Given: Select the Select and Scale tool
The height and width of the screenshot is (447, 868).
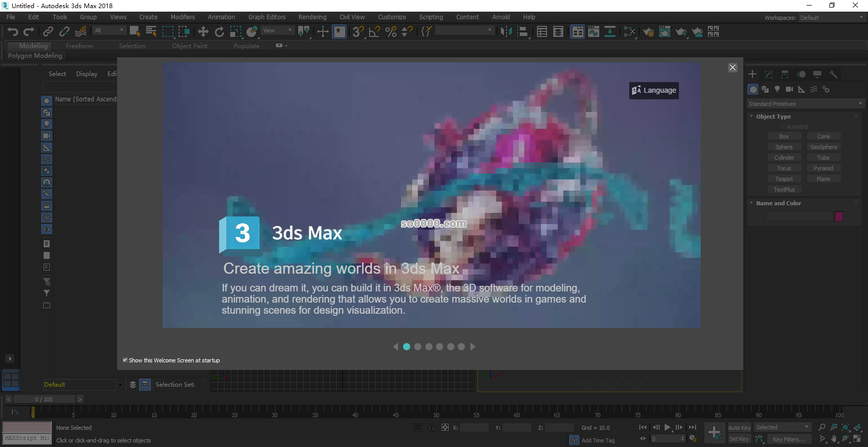Looking at the screenshot, I should click(x=236, y=32).
